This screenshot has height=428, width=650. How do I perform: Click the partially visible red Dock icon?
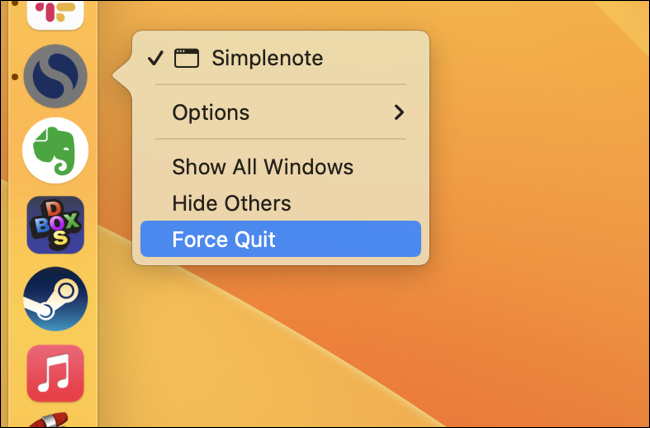pyautogui.click(x=49, y=419)
